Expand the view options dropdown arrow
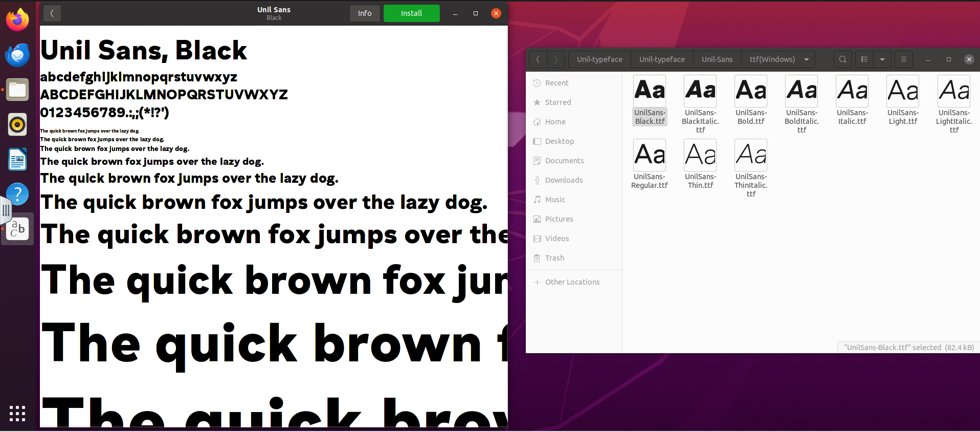Viewport: 980px width, 432px height. tap(882, 59)
